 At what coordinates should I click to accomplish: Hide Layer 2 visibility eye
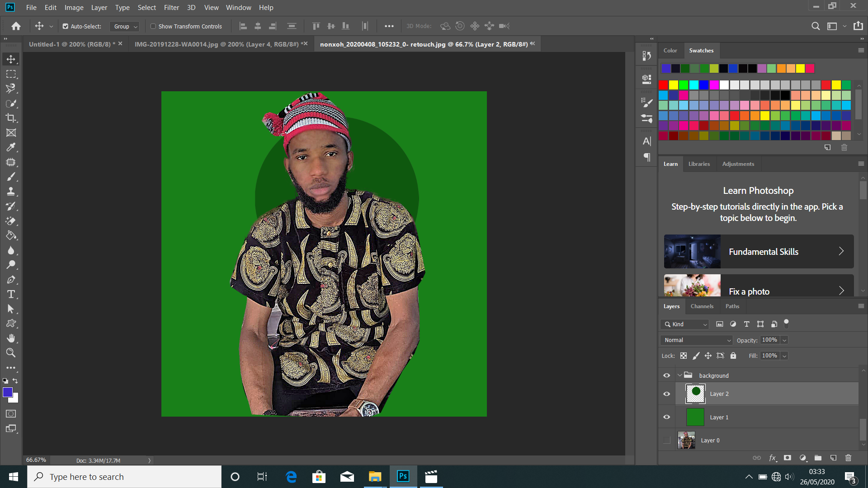click(x=666, y=394)
